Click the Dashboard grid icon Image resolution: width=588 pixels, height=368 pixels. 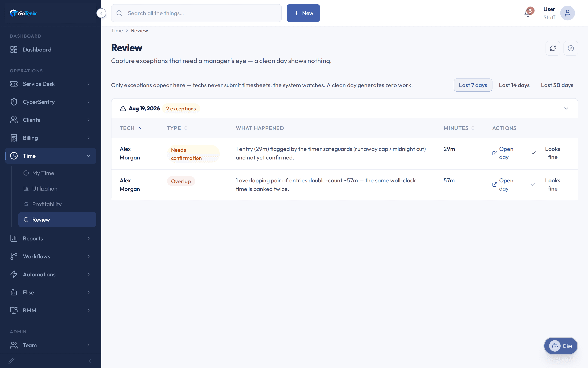[14, 49]
